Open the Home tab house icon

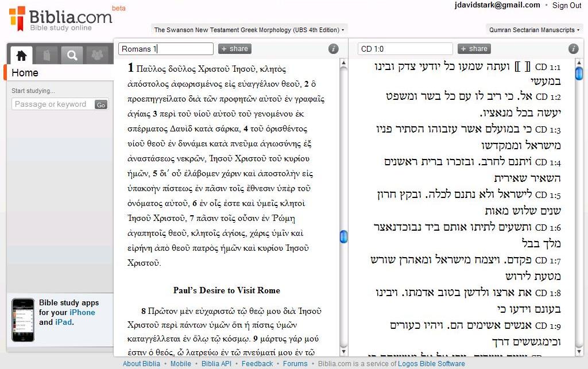(22, 55)
